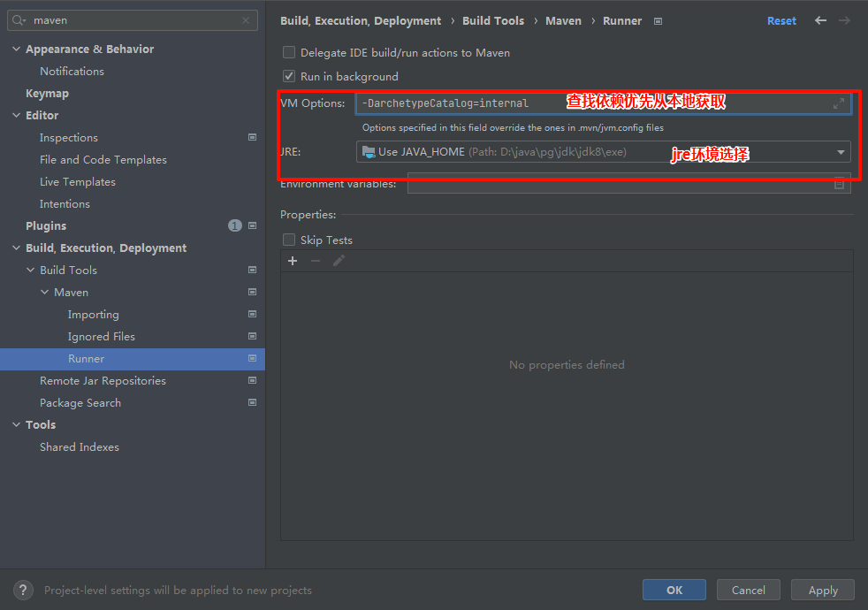This screenshot has height=610, width=868.
Task: Enable Skip Tests checkbox
Action: (x=289, y=240)
